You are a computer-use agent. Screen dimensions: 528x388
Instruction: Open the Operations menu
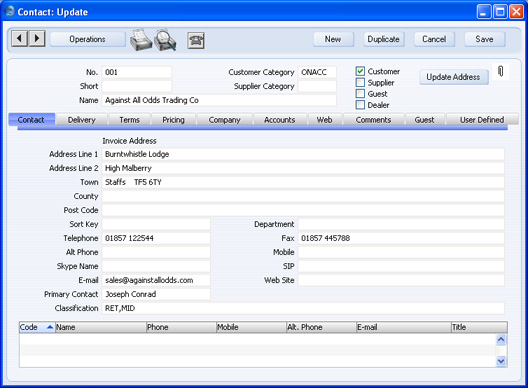tap(88, 39)
